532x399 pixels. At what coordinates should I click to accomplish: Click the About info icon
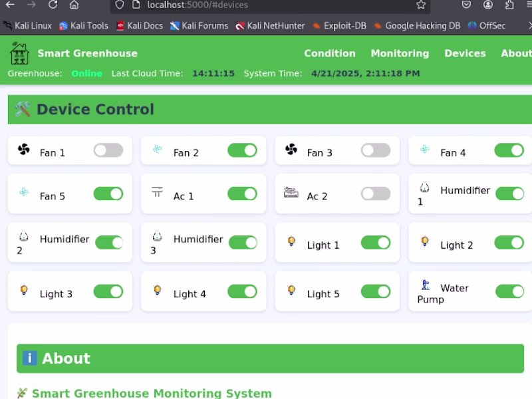[x=30, y=358]
